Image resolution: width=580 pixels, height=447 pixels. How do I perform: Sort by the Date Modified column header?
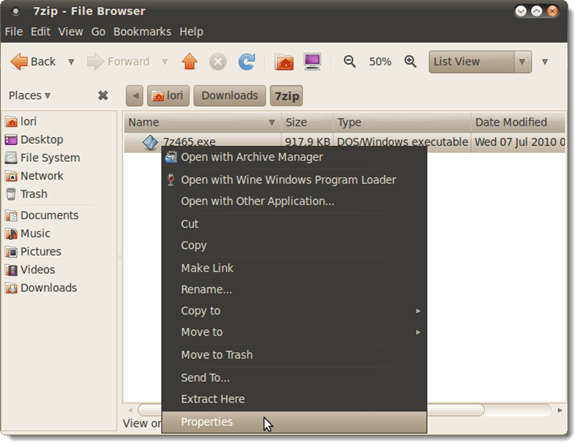[518, 122]
